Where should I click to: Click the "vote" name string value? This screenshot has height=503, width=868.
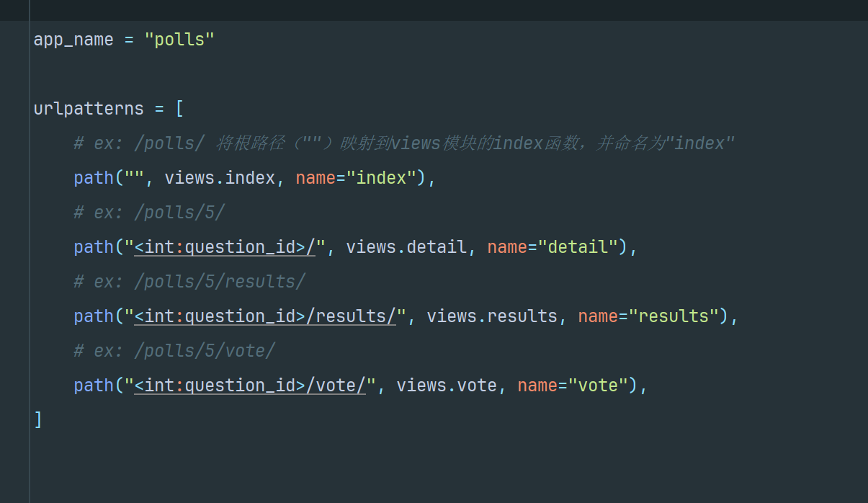coord(598,386)
